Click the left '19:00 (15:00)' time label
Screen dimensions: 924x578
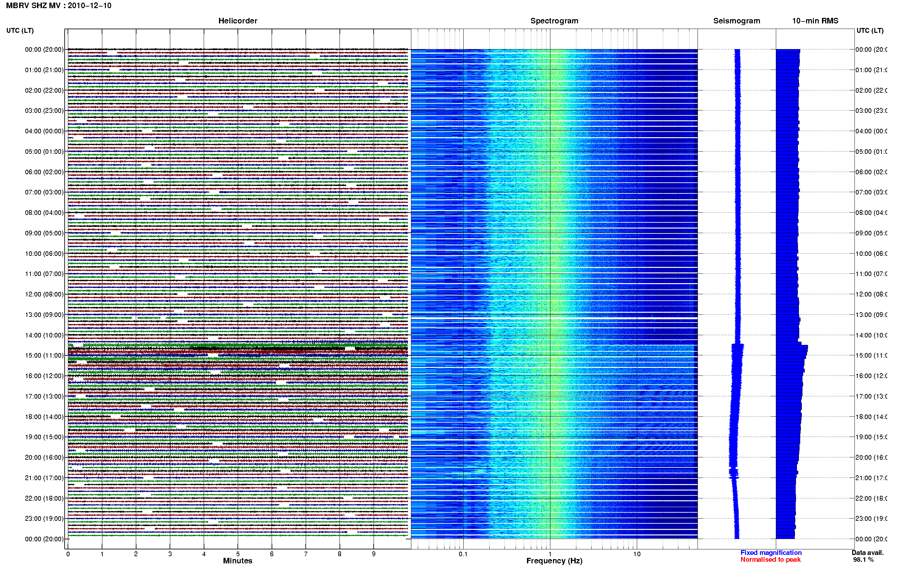[x=44, y=437]
